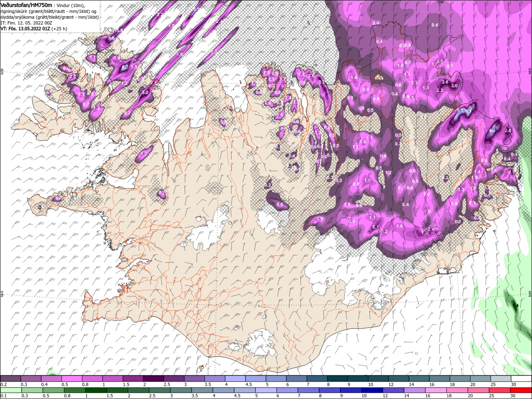Click the Veðurstofan/HM750m map title
This screenshot has width=532, height=399.
click(x=27, y=5)
